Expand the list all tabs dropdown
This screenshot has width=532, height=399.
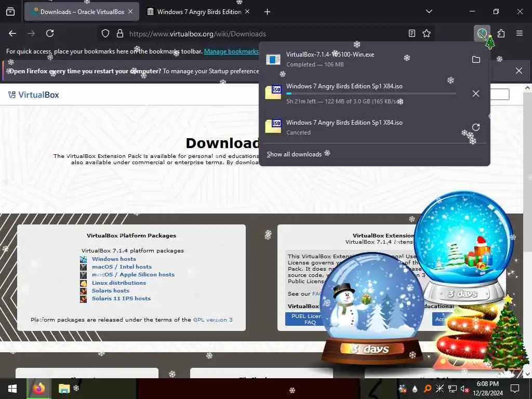[429, 11]
